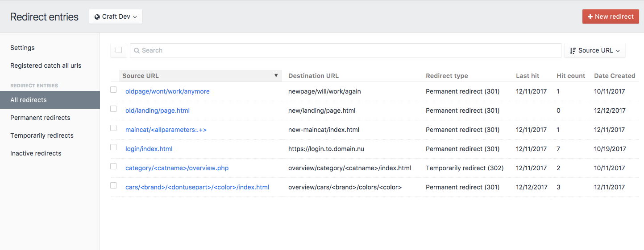Expand the Source URL sort dropdown

click(x=595, y=51)
